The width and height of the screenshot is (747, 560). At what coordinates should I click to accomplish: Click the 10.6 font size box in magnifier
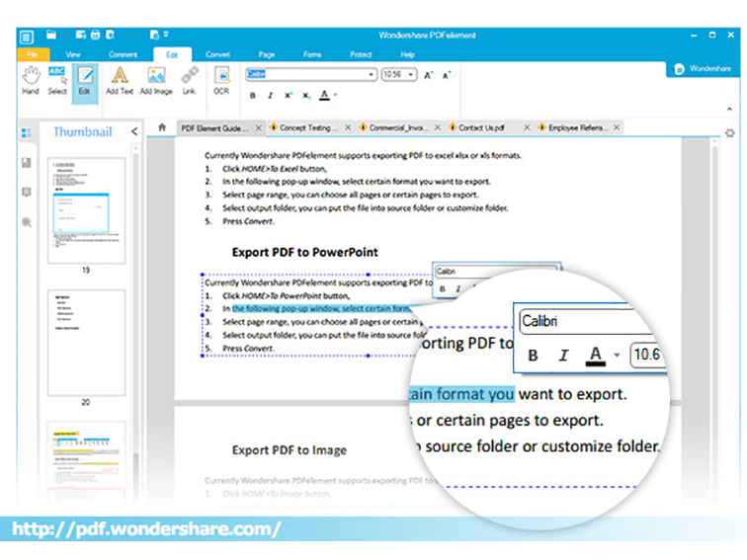648,355
